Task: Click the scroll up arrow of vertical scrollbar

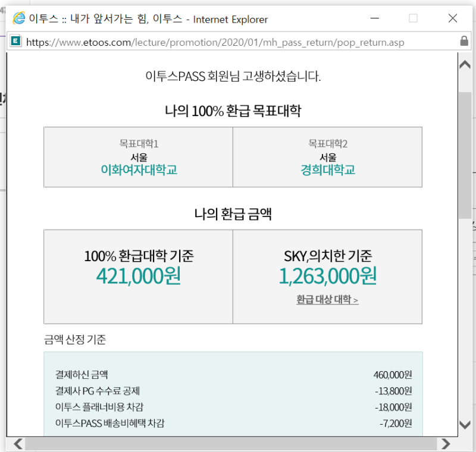Action: tap(465, 64)
